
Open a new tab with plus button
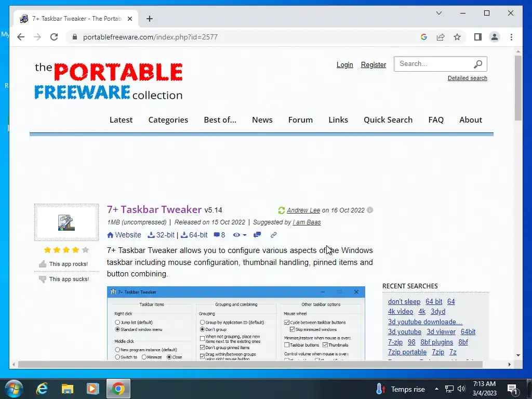point(150,19)
